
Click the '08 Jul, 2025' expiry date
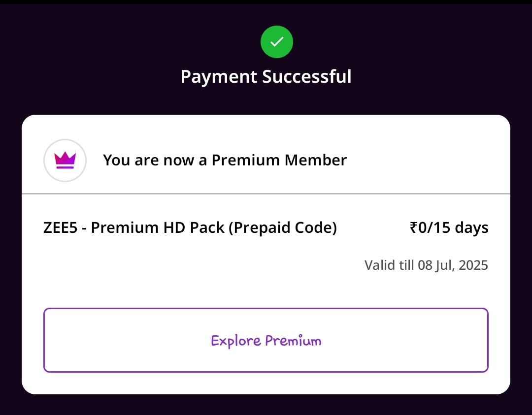click(453, 265)
